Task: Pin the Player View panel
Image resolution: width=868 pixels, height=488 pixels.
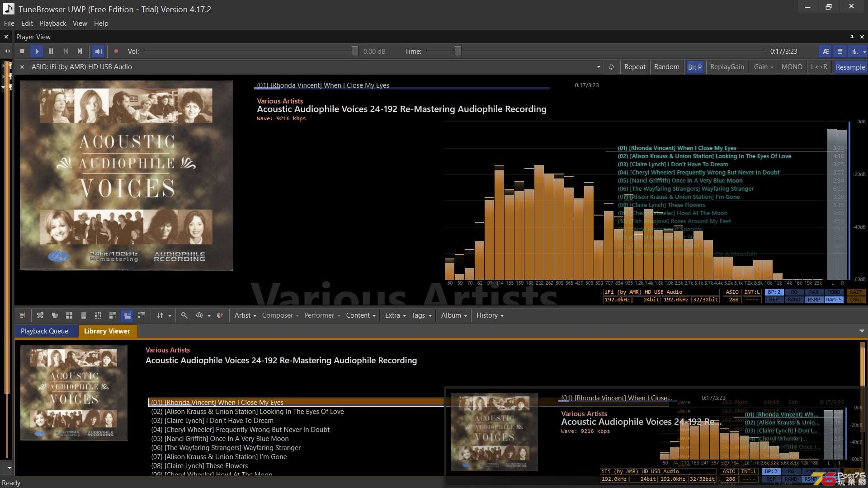Action: coord(852,37)
